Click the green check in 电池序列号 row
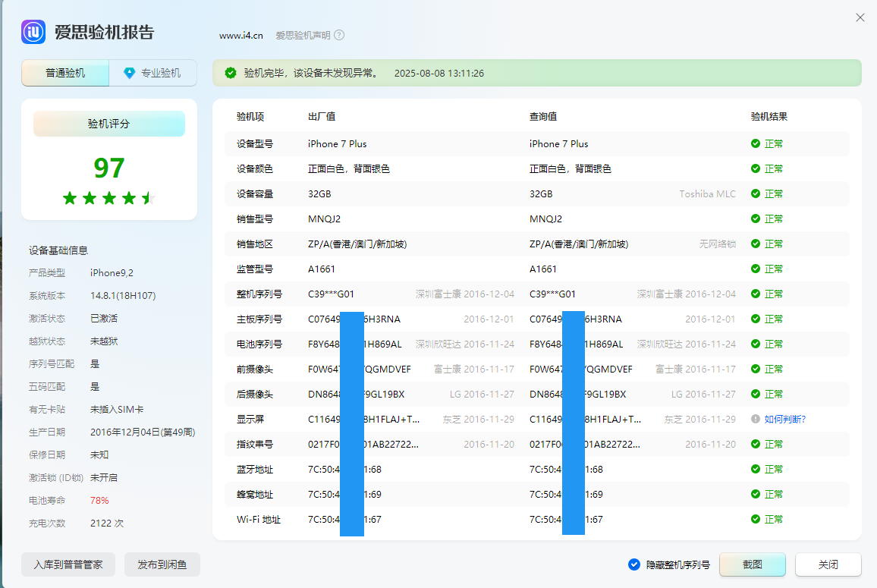Screen dimensions: 877x588 (756, 344)
